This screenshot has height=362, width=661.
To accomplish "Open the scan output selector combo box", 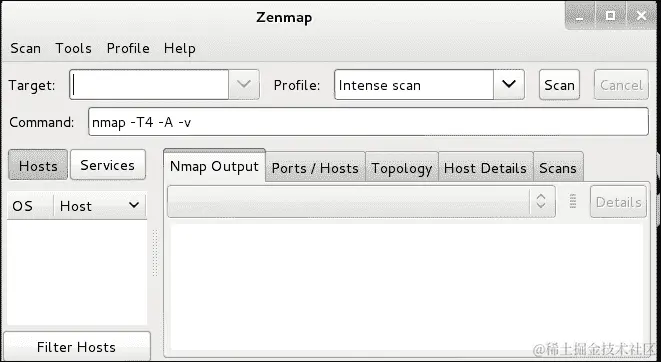I will pyautogui.click(x=361, y=201).
